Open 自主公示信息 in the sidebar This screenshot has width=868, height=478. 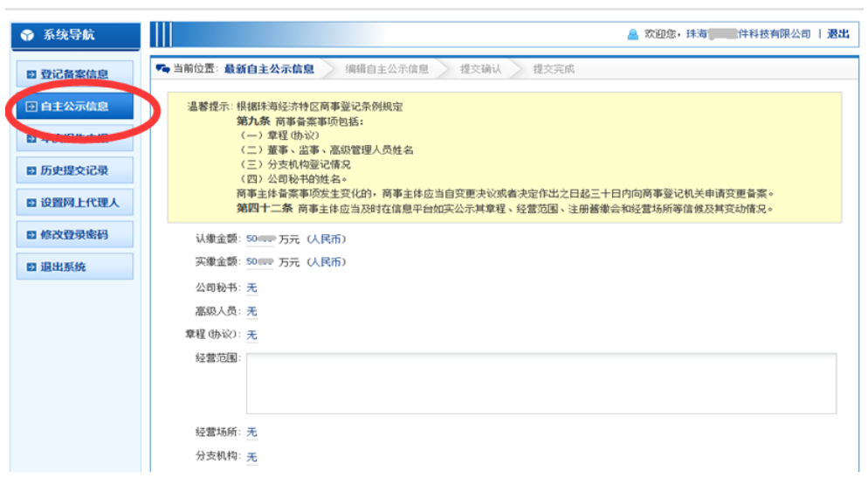click(x=74, y=107)
